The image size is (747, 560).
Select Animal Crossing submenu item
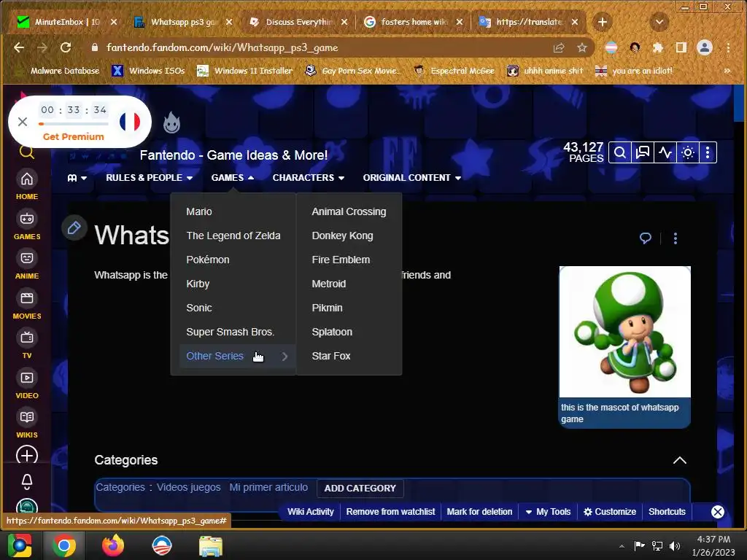pyautogui.click(x=349, y=211)
